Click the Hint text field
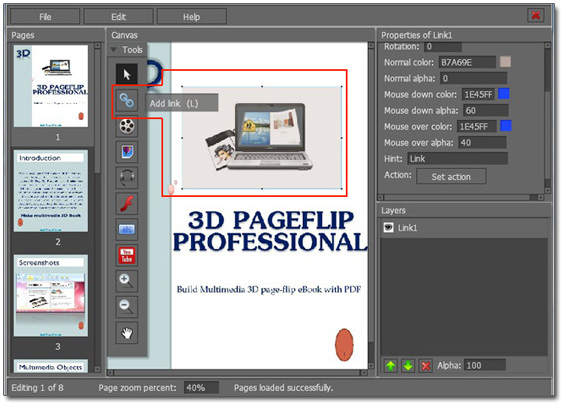 coord(457,158)
